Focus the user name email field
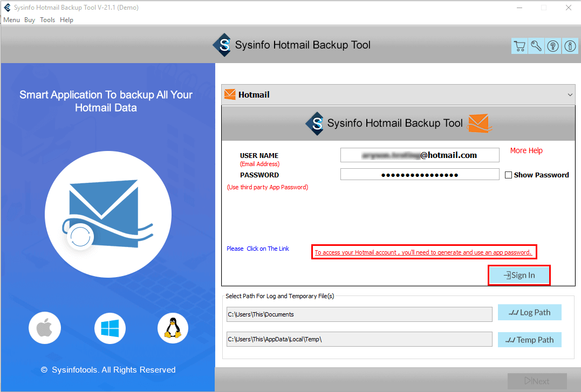This screenshot has height=392, width=581. click(x=420, y=155)
